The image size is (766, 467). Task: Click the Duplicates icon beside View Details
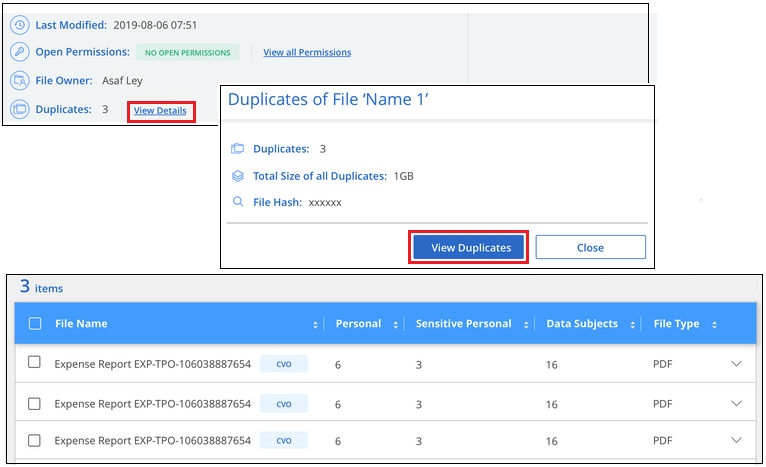[x=18, y=109]
